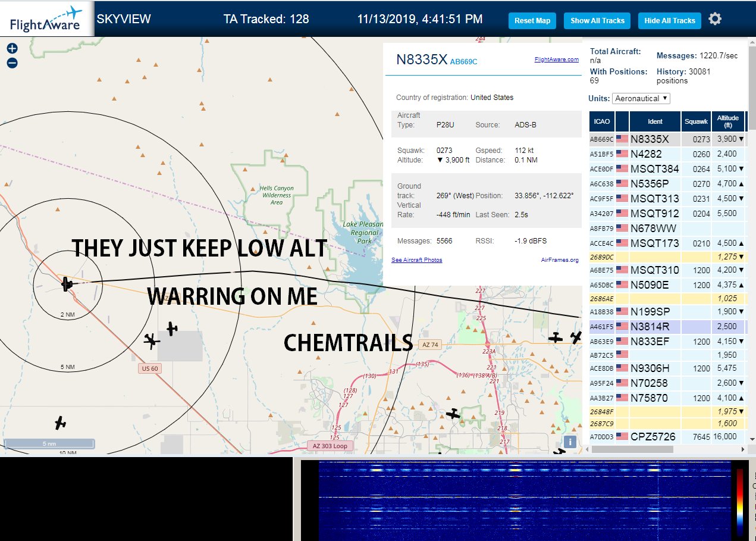Open the map info 'i' button
This screenshot has width=756, height=541.
click(570, 442)
